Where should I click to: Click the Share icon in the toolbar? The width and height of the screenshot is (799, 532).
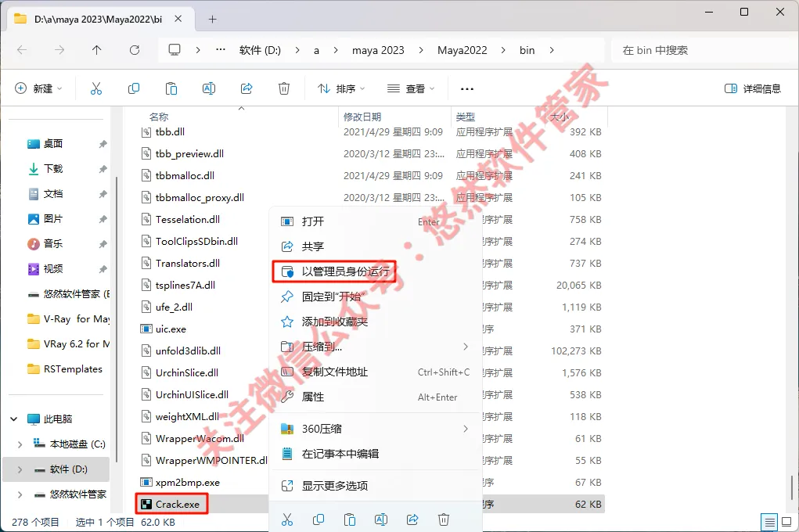(247, 88)
